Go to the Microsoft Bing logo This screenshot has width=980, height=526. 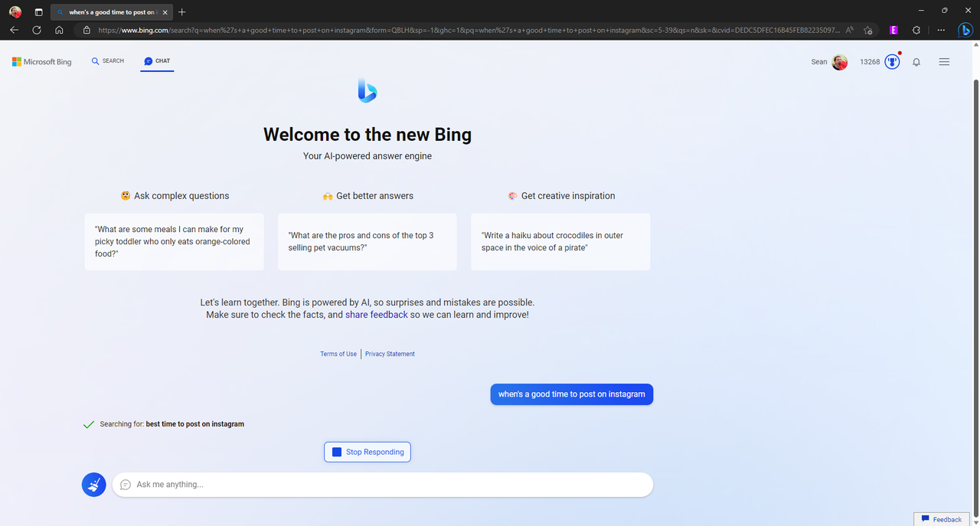(42, 61)
